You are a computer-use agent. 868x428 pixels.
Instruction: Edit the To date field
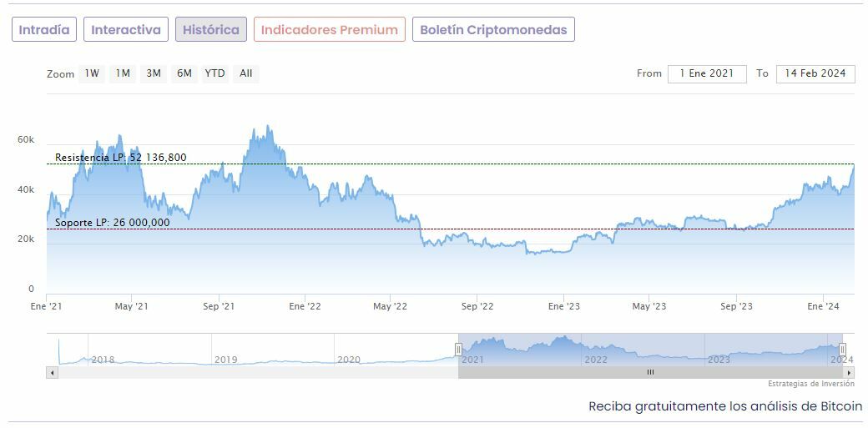(815, 73)
